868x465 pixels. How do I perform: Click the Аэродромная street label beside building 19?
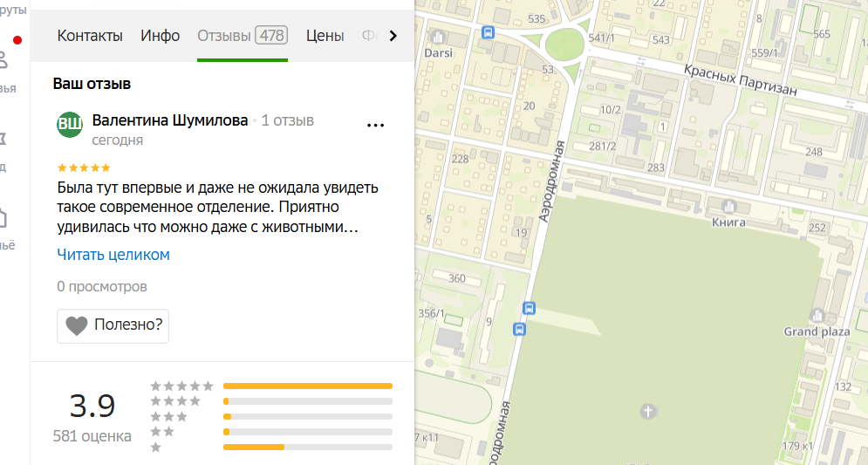click(552, 181)
